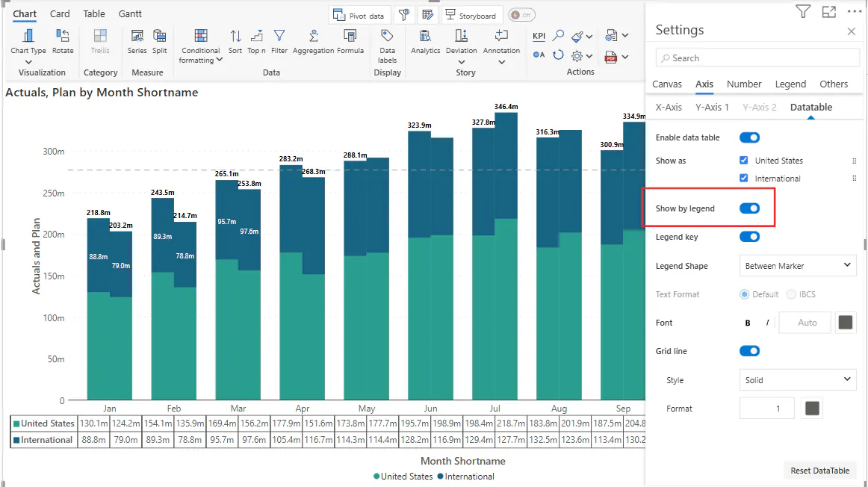Viewport: 868px width, 487px height.
Task: Open the Font color swatch
Action: (846, 323)
